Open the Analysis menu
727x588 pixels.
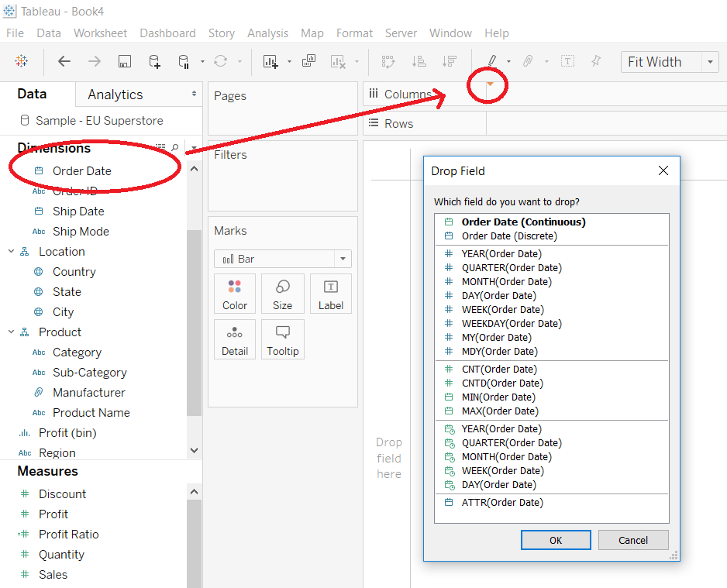click(267, 33)
